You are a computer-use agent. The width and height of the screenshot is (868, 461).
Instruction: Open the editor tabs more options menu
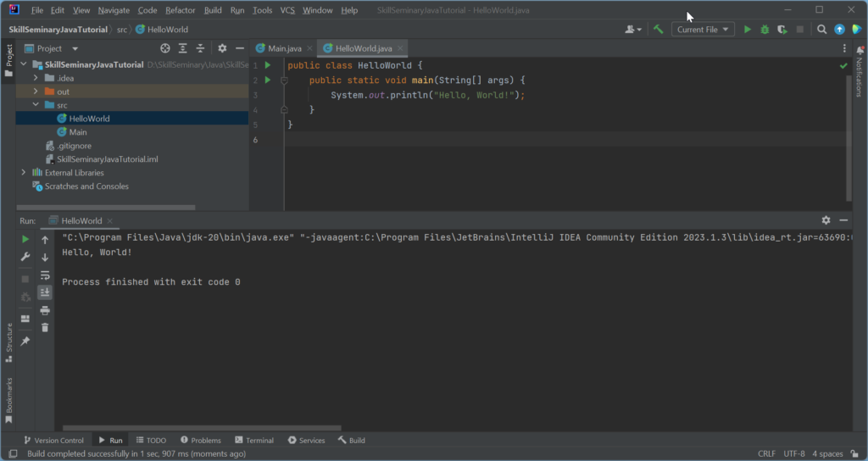[844, 48]
